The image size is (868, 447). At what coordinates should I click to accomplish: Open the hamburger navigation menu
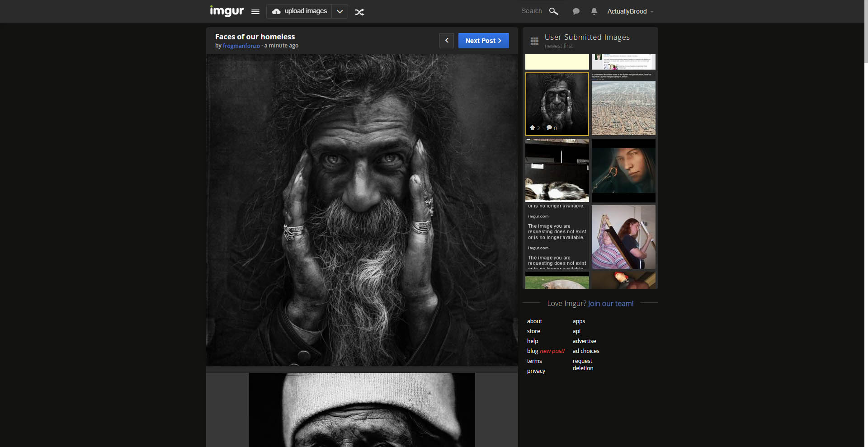pos(255,12)
